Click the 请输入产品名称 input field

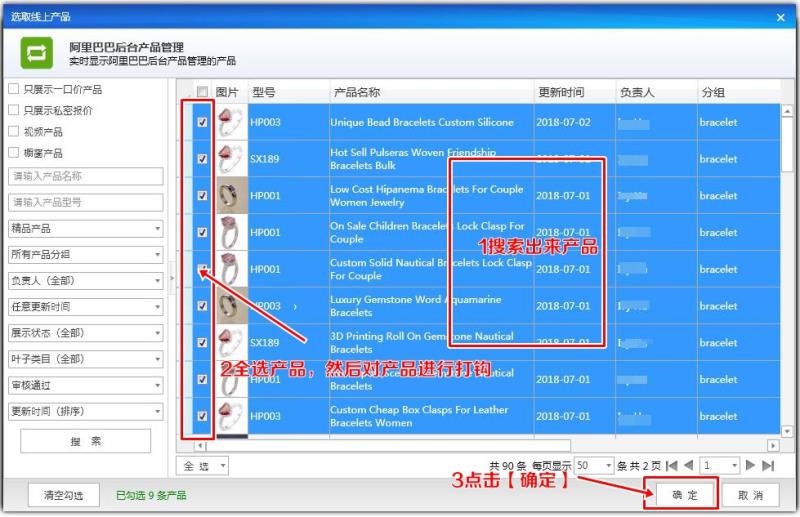[x=86, y=176]
